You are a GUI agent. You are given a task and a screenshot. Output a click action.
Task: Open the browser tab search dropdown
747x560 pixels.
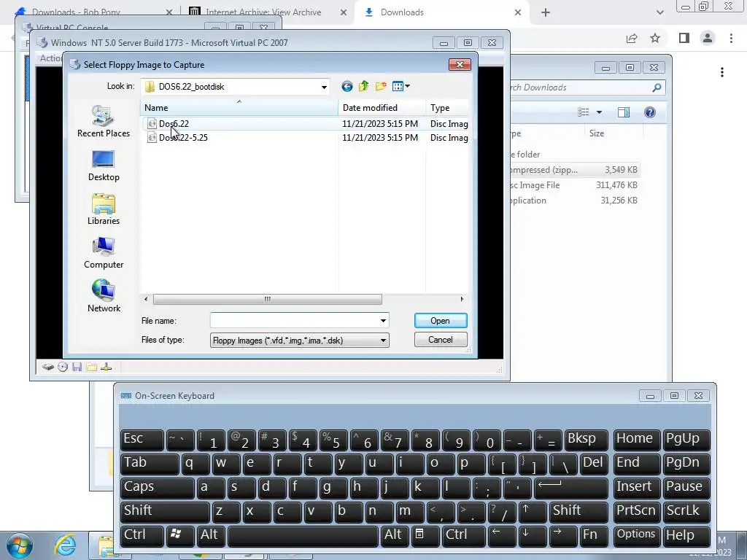(659, 12)
